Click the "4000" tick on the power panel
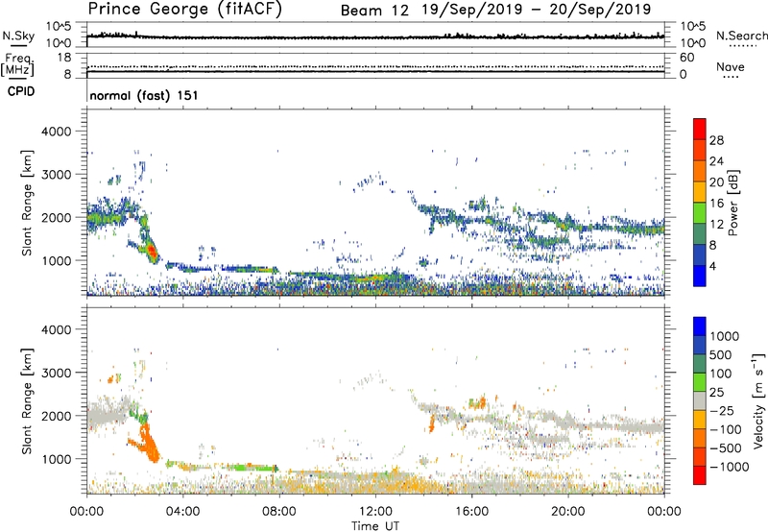 [56, 132]
